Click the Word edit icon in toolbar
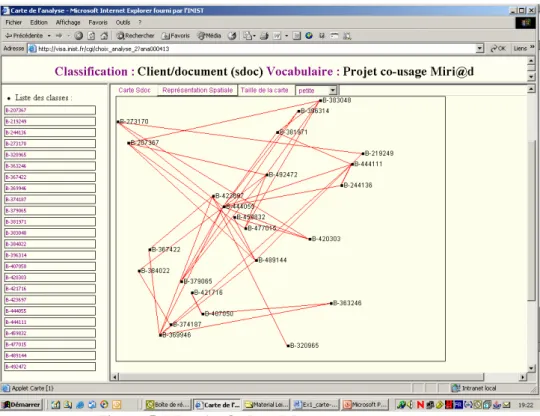Viewport: 540px width, 416px height. click(277, 35)
